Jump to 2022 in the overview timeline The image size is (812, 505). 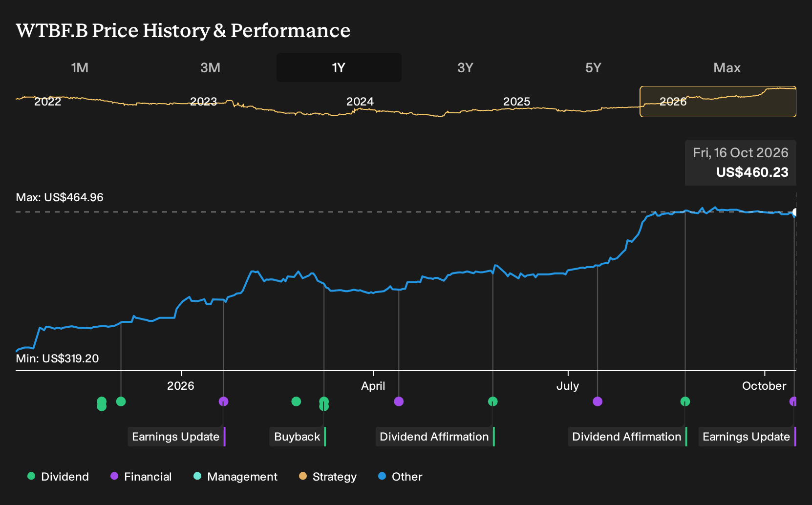click(x=48, y=102)
